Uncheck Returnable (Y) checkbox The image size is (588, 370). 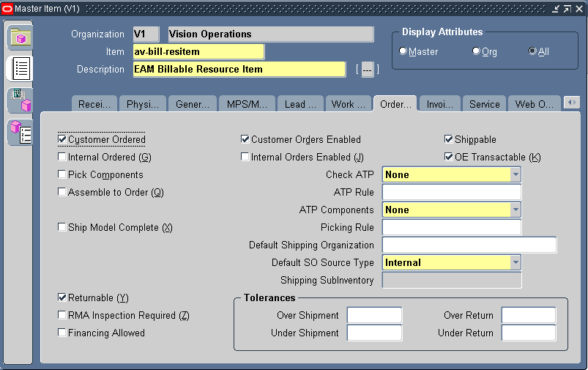[x=62, y=297]
